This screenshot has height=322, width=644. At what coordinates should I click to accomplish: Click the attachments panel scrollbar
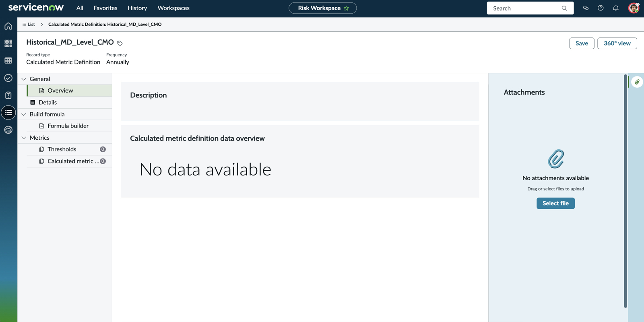point(625,191)
